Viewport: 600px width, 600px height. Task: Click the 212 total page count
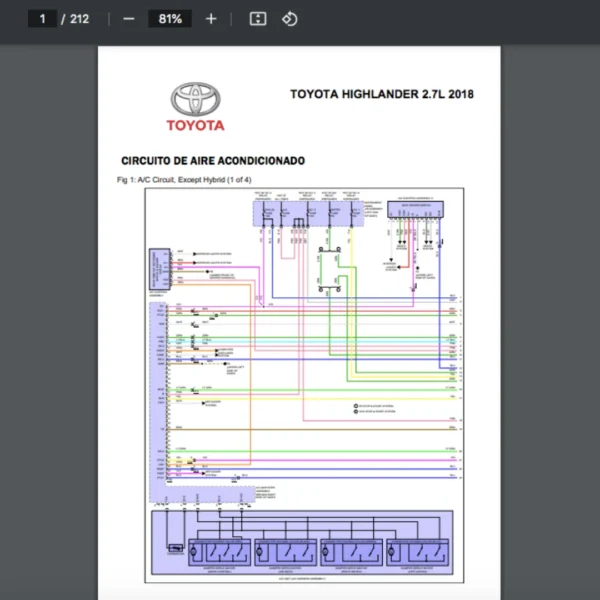(79, 19)
